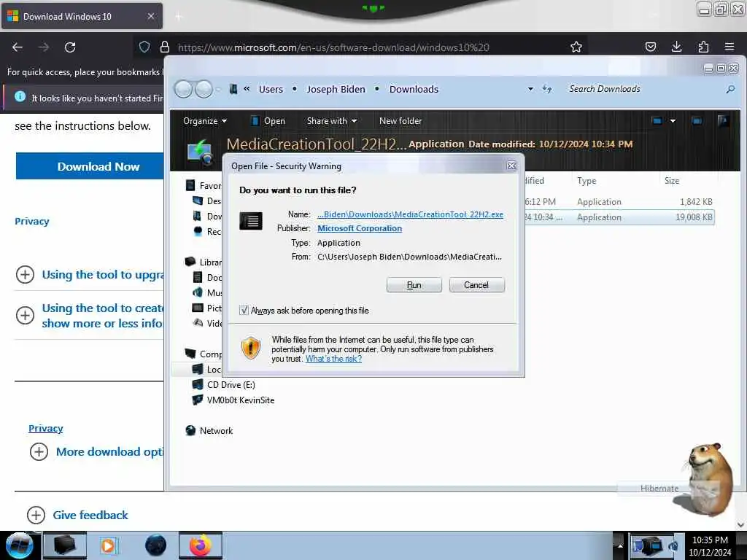This screenshot has height=560, width=747.
Task: Click the MediaCreationTool_22H2.exe file name link
Action: pyautogui.click(x=410, y=214)
